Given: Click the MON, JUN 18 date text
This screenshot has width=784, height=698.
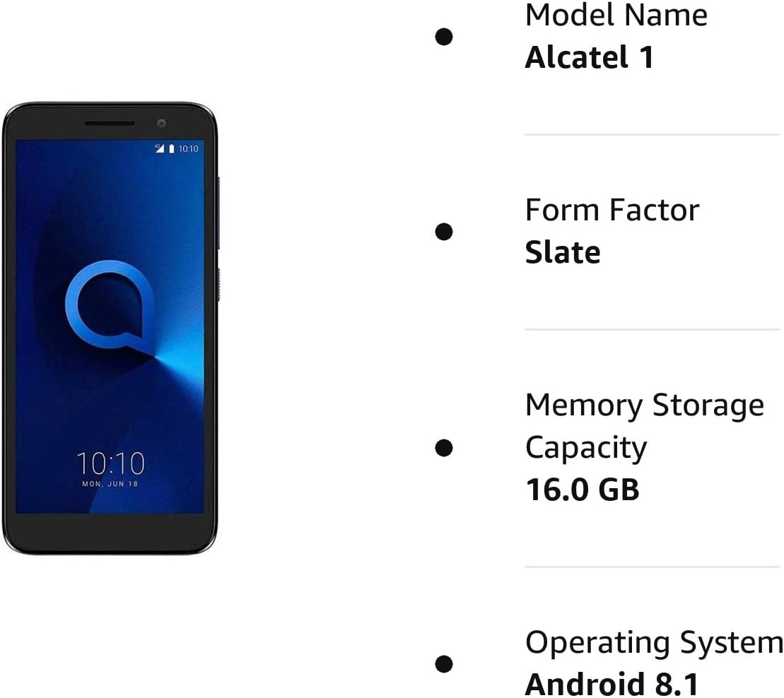Looking at the screenshot, I should tap(110, 484).
